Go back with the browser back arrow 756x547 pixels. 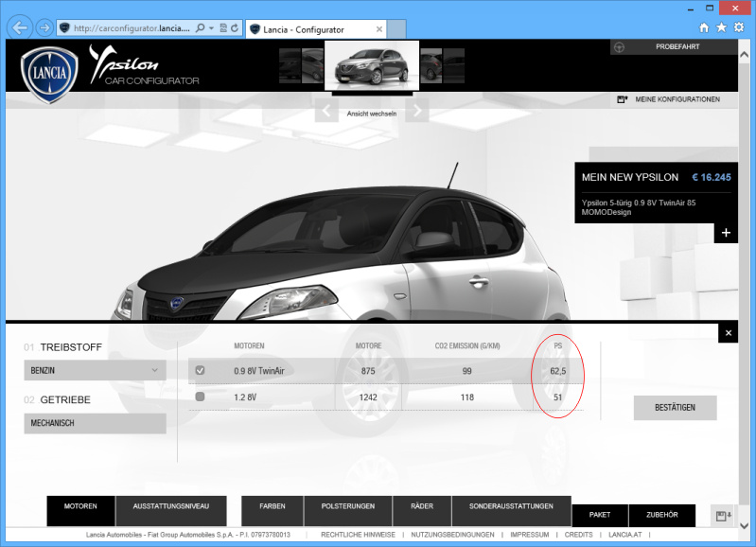coord(20,28)
